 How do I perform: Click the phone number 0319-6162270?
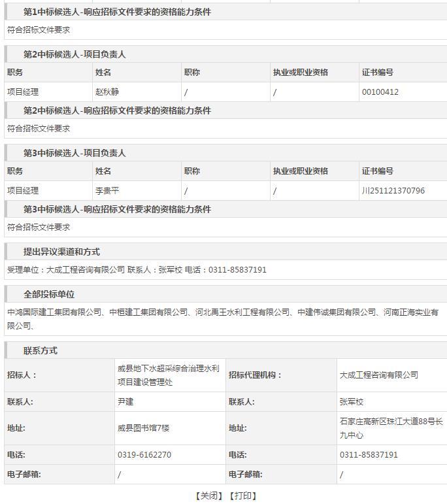coord(144,455)
